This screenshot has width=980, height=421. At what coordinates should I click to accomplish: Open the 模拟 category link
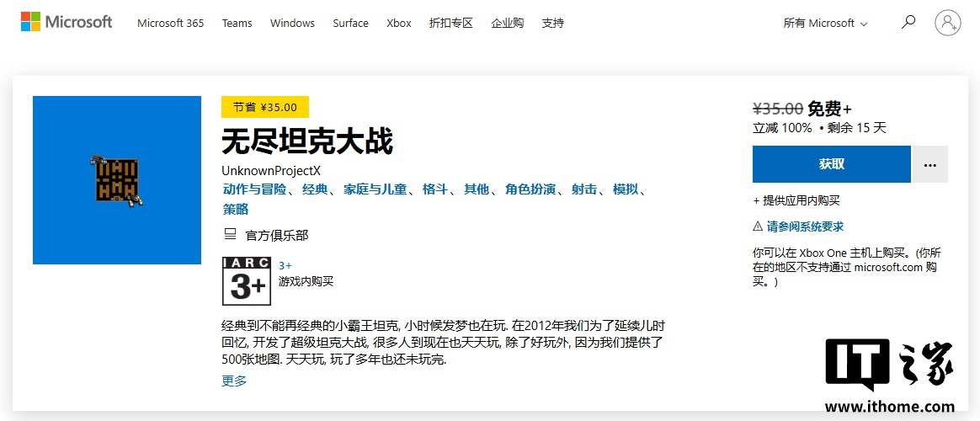(x=626, y=189)
